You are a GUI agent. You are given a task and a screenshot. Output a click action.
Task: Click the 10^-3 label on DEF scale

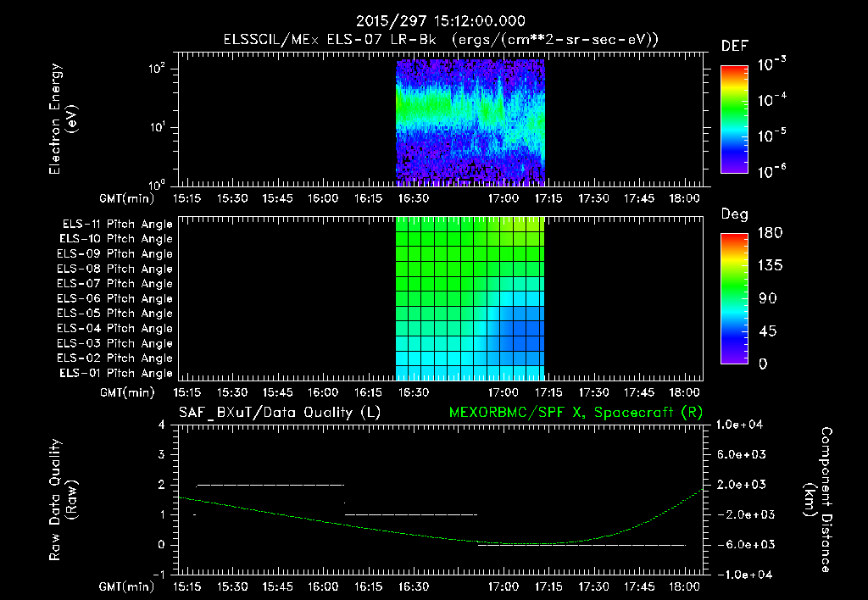771,64
